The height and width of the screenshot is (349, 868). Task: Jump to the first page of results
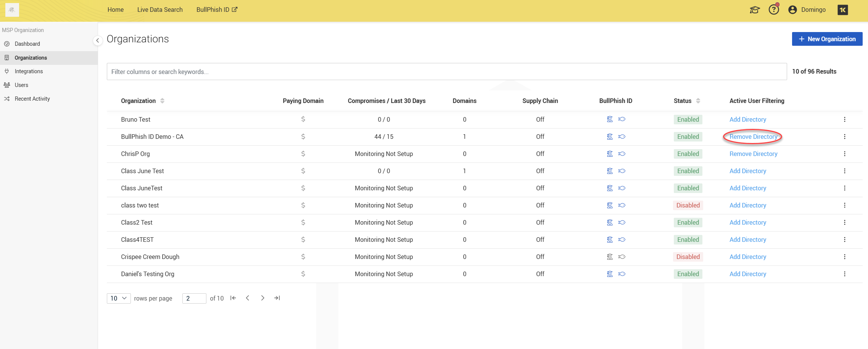[x=233, y=298]
